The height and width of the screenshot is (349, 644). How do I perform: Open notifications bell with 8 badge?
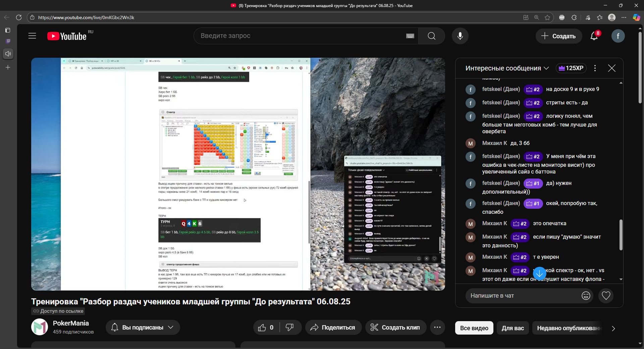pyautogui.click(x=594, y=36)
